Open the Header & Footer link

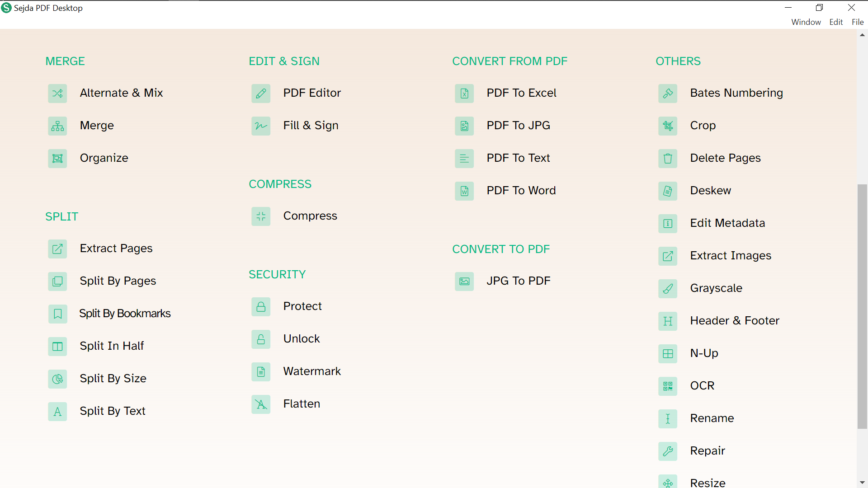point(735,321)
